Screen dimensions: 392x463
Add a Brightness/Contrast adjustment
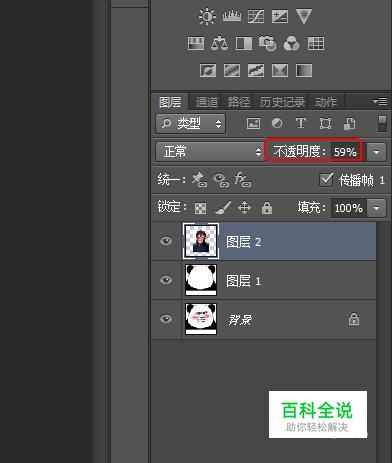click(207, 16)
